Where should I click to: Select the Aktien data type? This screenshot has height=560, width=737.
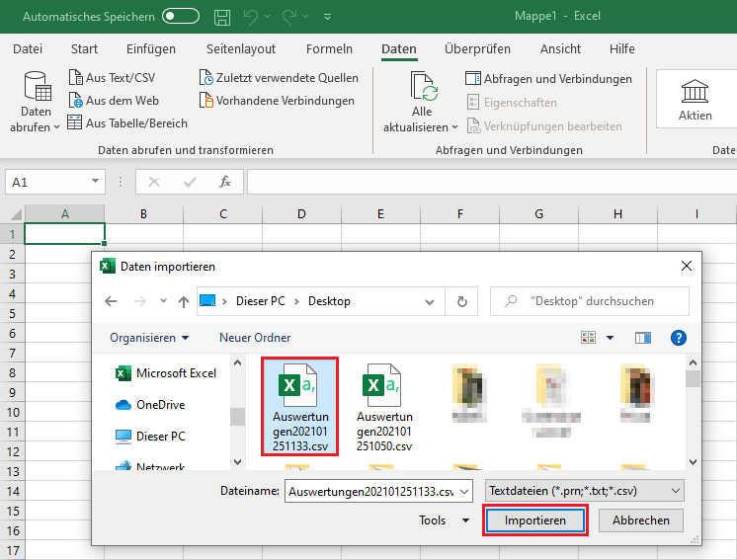tap(695, 100)
